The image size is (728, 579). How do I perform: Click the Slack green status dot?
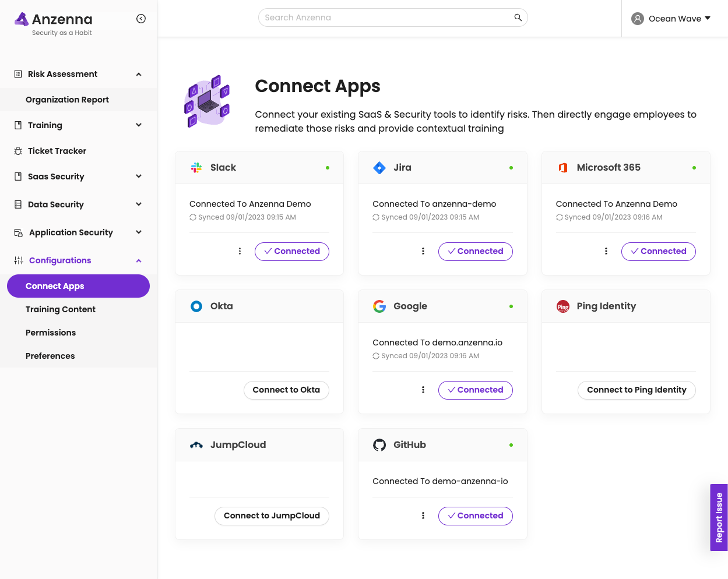pos(328,168)
